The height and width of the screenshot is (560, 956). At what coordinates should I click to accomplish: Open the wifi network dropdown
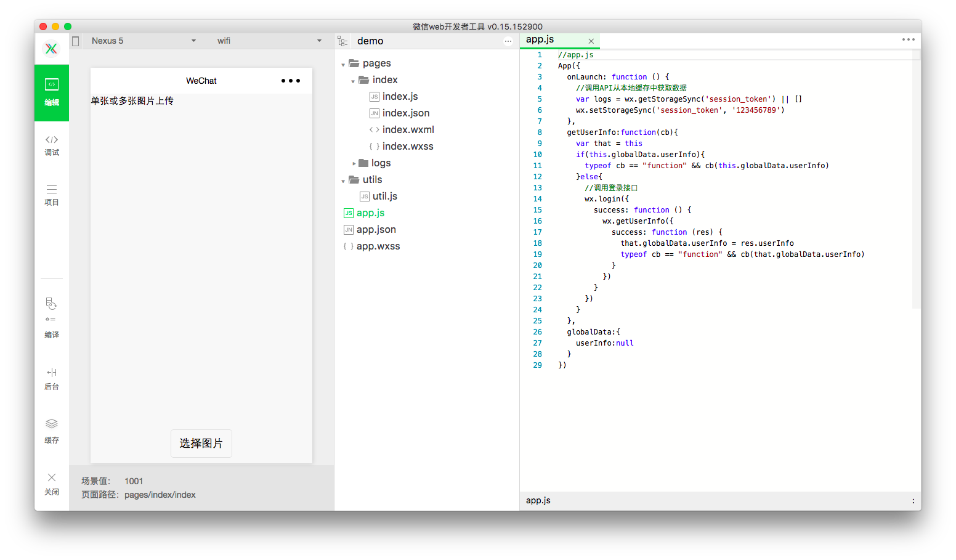pos(269,41)
